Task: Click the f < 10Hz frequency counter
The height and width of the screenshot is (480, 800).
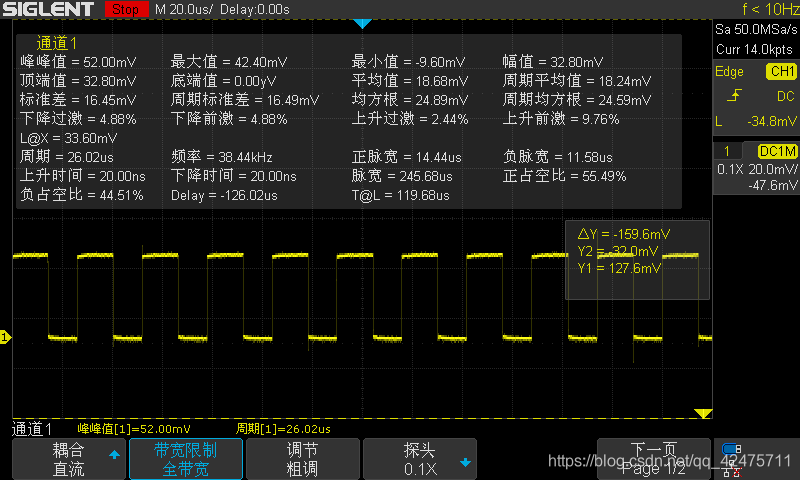Action: [770, 9]
